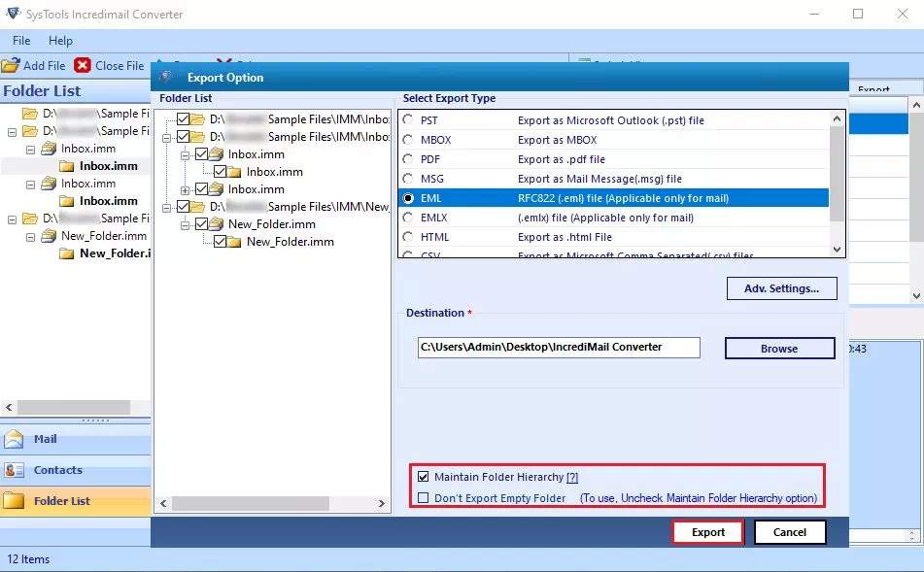Select MSG export type radio button
Image resolution: width=924 pixels, height=572 pixels.
click(408, 179)
